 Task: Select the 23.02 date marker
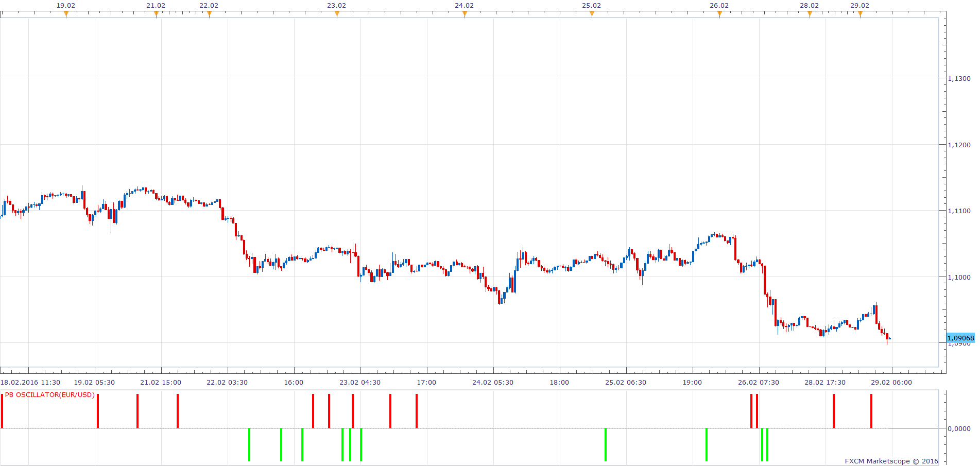(x=337, y=6)
